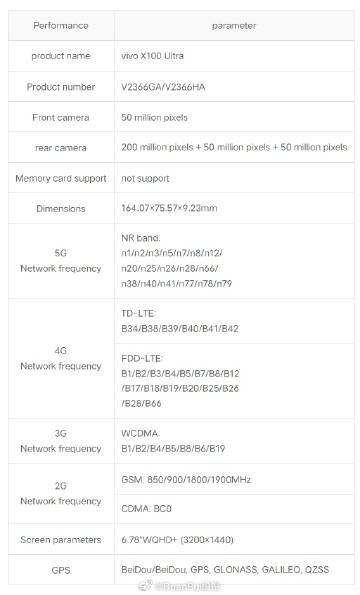Select the dimensions value 164.07×75.57×9.23mm
Image resolution: width=360 pixels, height=595 pixels.
tap(169, 208)
